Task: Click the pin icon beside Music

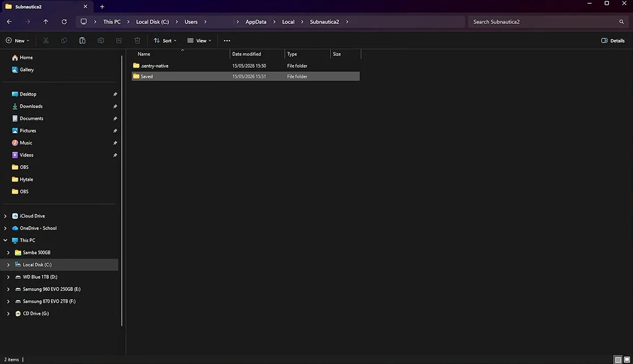Action: coord(115,143)
